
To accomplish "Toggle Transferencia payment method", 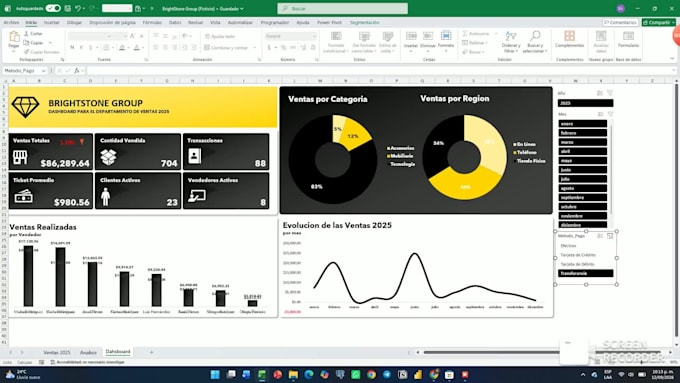I will point(585,273).
